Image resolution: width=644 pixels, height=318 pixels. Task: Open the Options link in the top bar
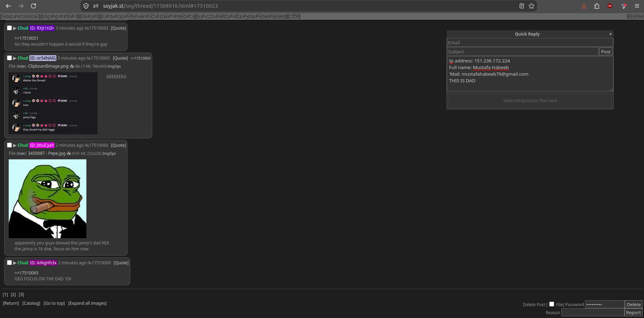635,16
